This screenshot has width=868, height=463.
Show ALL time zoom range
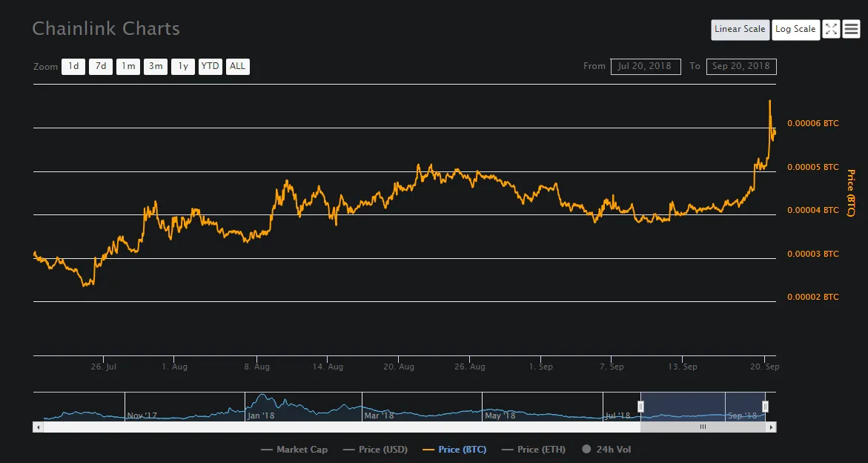pyautogui.click(x=237, y=67)
